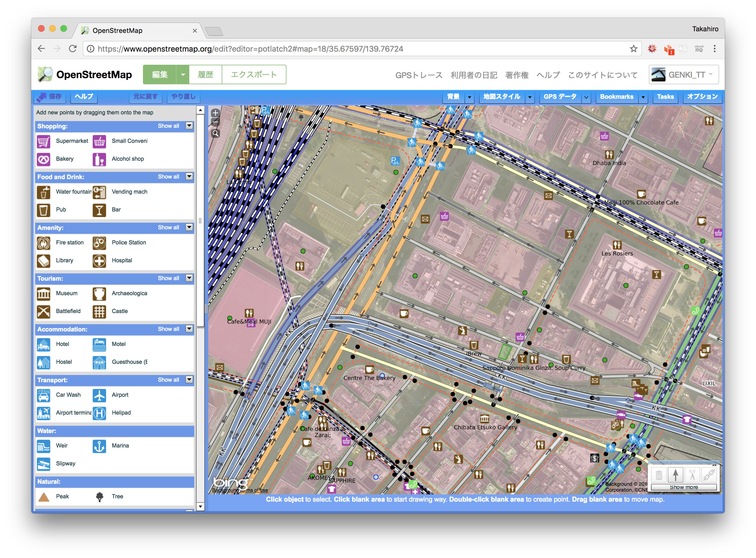Choose the Helipad icon
Image resolution: width=756 pixels, height=558 pixels.
(99, 413)
